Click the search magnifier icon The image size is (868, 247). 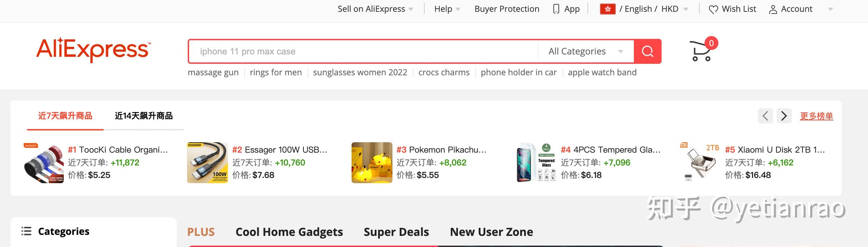coord(647,51)
